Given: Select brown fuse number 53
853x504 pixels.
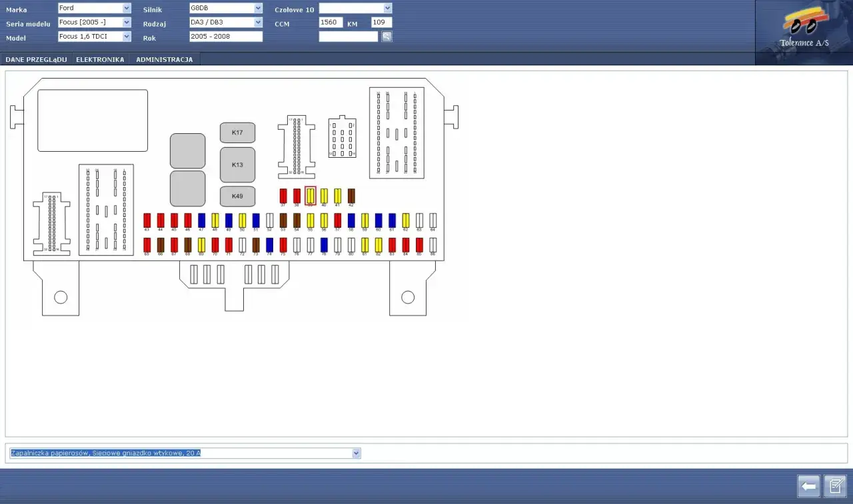Looking at the screenshot, I should click(283, 220).
